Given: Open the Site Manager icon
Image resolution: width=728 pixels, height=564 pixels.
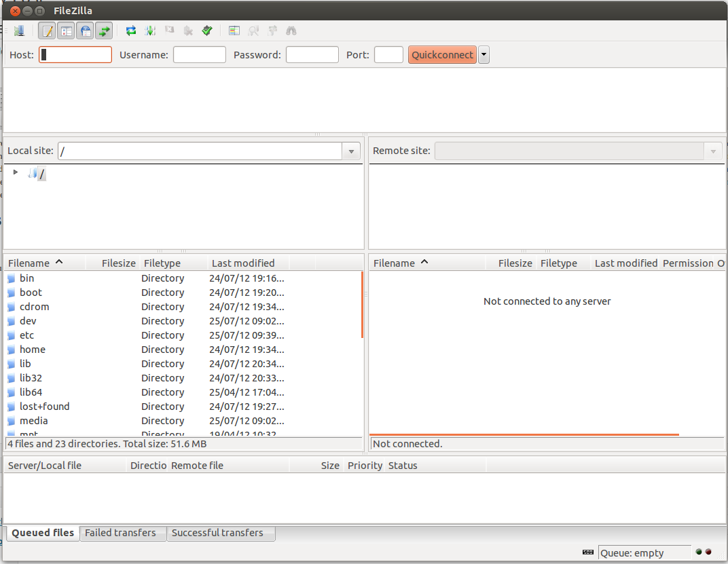Looking at the screenshot, I should point(19,31).
